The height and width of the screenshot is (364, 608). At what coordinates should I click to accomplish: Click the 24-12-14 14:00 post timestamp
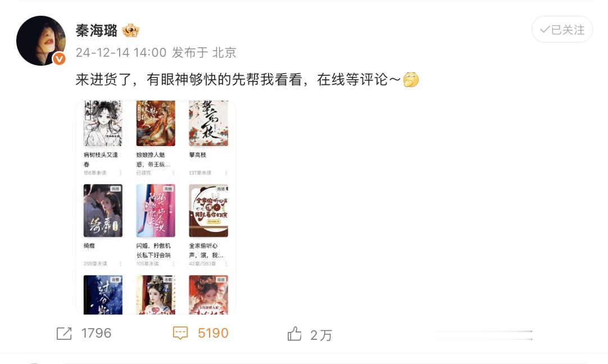tap(121, 52)
